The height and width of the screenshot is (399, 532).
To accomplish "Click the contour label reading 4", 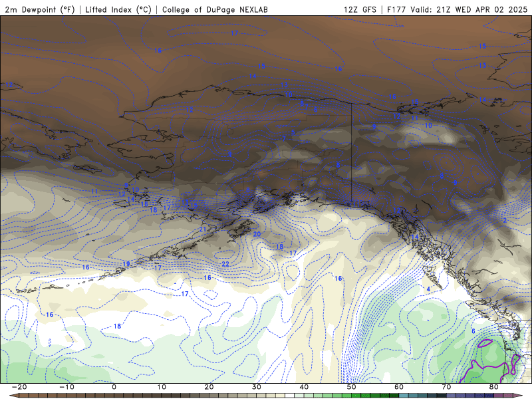I will pos(428,289).
